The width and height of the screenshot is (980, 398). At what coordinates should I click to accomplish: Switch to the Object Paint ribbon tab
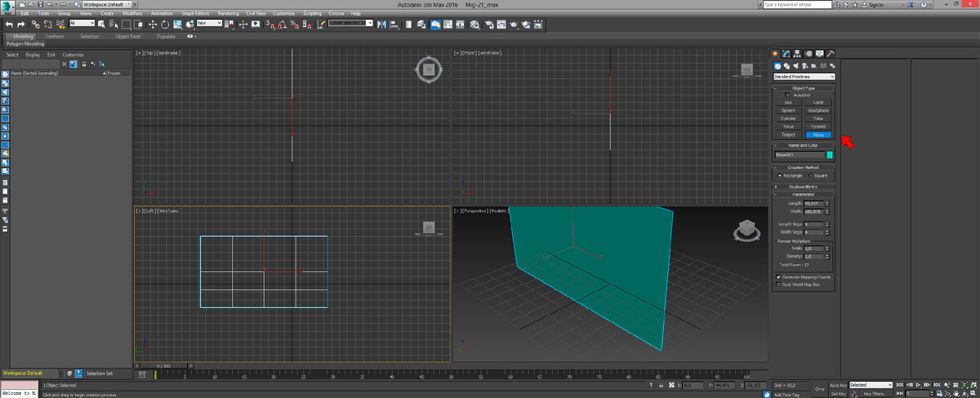pyautogui.click(x=129, y=36)
